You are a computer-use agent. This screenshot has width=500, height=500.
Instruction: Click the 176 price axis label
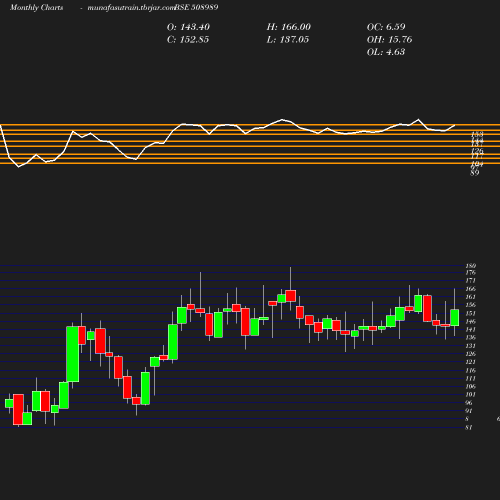coord(470,273)
